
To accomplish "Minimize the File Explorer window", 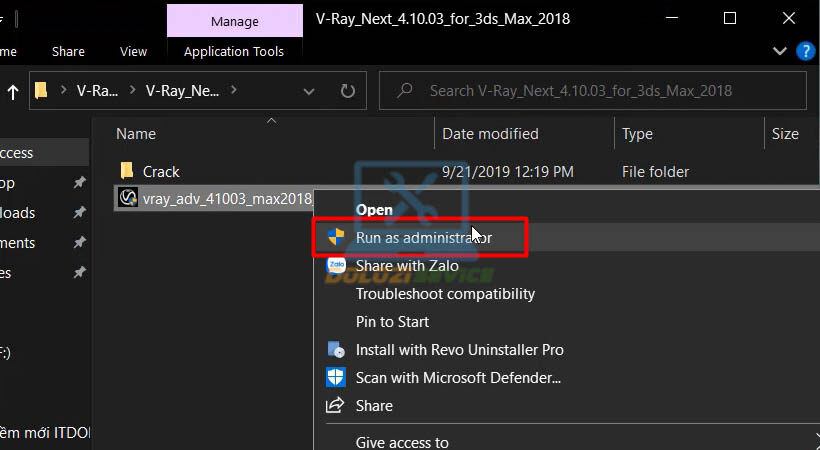I will pos(672,18).
